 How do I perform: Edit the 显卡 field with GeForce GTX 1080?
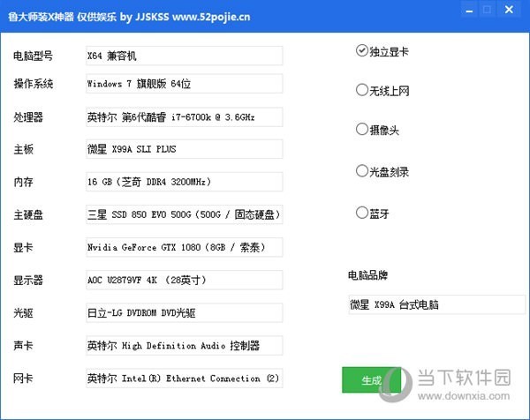click(x=185, y=247)
